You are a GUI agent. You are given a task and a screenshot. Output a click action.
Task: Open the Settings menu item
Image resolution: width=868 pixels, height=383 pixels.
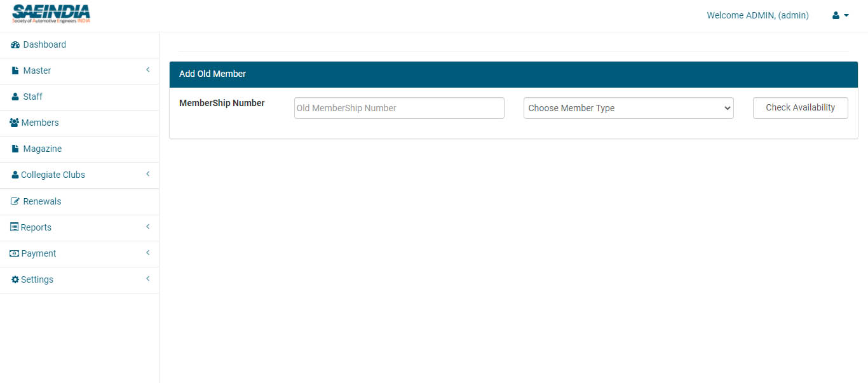click(79, 279)
